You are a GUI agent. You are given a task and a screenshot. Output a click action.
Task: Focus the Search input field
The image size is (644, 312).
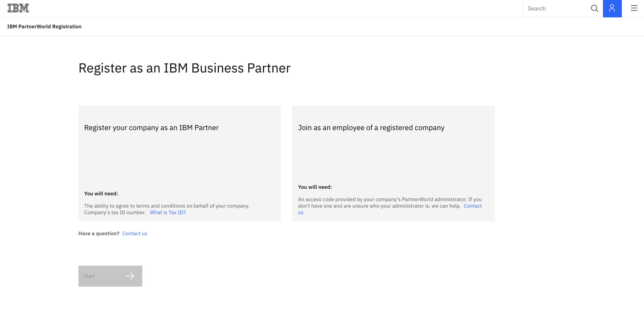point(557,8)
